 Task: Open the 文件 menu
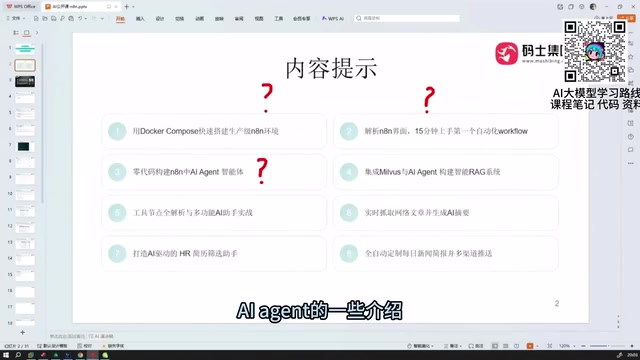pos(16,18)
